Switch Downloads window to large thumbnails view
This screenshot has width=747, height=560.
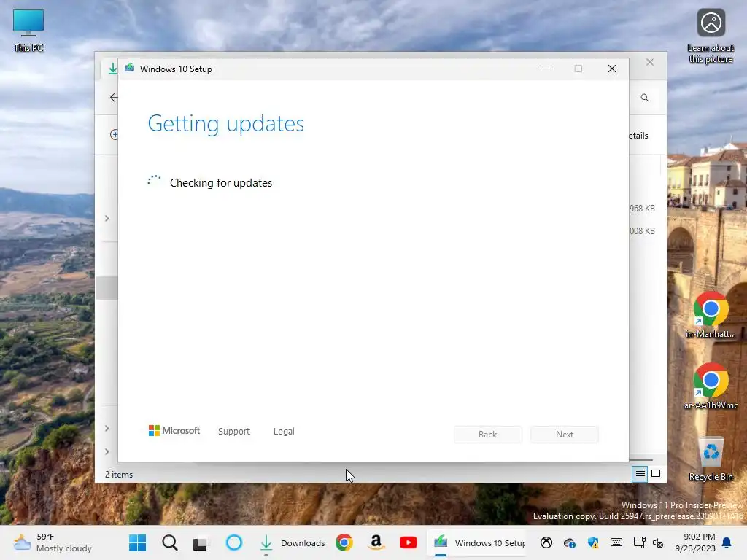tap(656, 474)
